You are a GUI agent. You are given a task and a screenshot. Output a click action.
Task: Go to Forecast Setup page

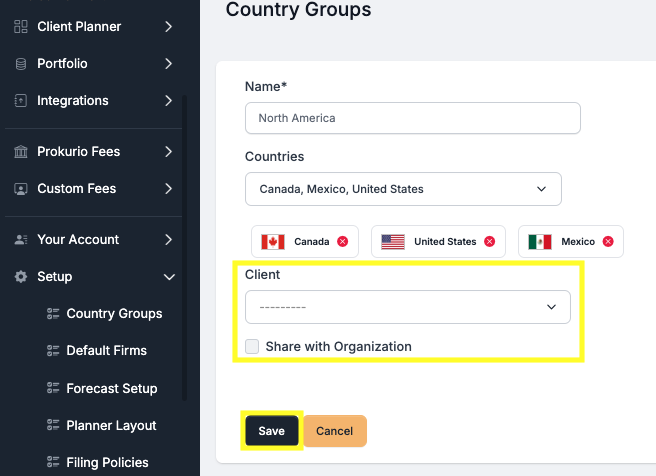pyautogui.click(x=111, y=388)
